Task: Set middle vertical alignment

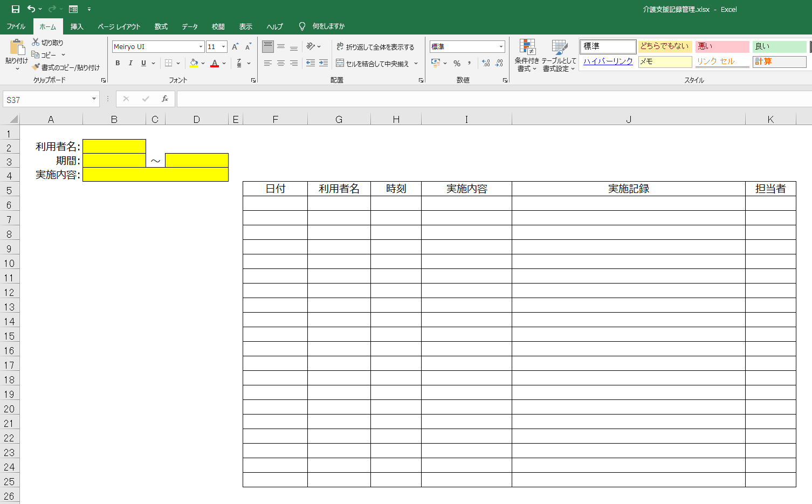Action: point(281,46)
